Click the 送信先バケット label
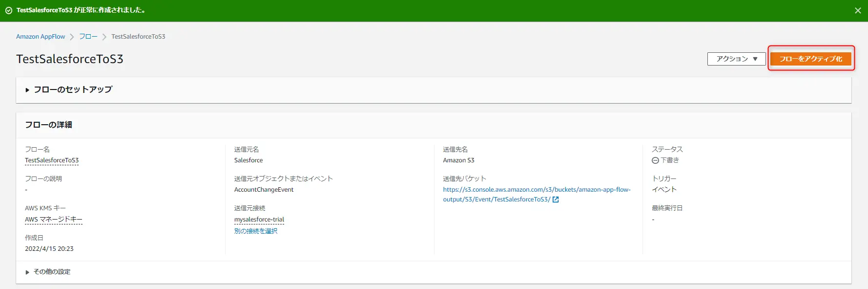The width and height of the screenshot is (868, 289). click(465, 179)
